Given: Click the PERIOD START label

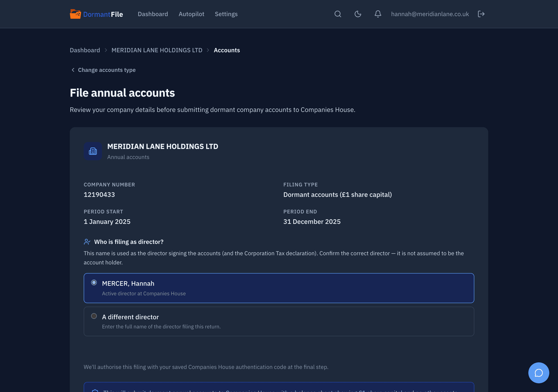Looking at the screenshot, I should point(103,211).
